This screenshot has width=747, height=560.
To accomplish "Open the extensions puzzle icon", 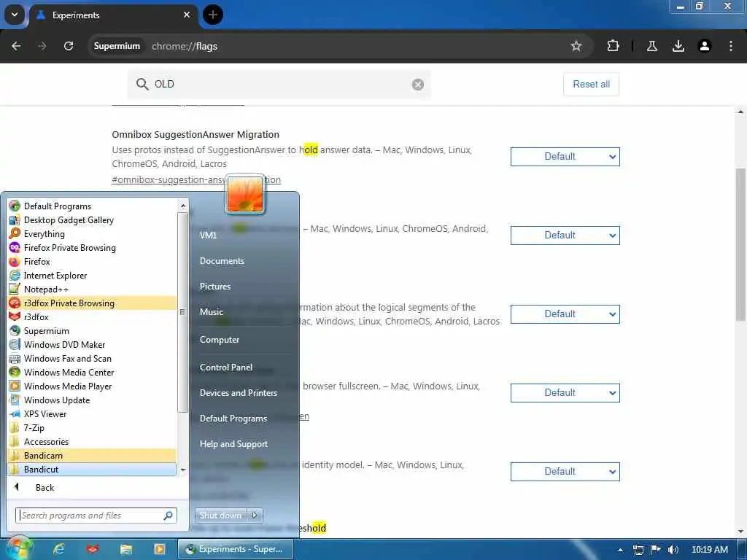I will tap(613, 46).
